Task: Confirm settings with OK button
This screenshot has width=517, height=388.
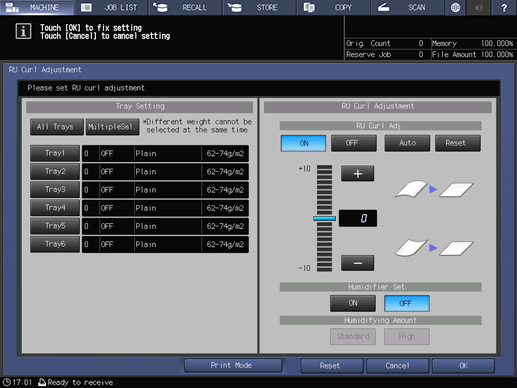Action: (x=463, y=366)
